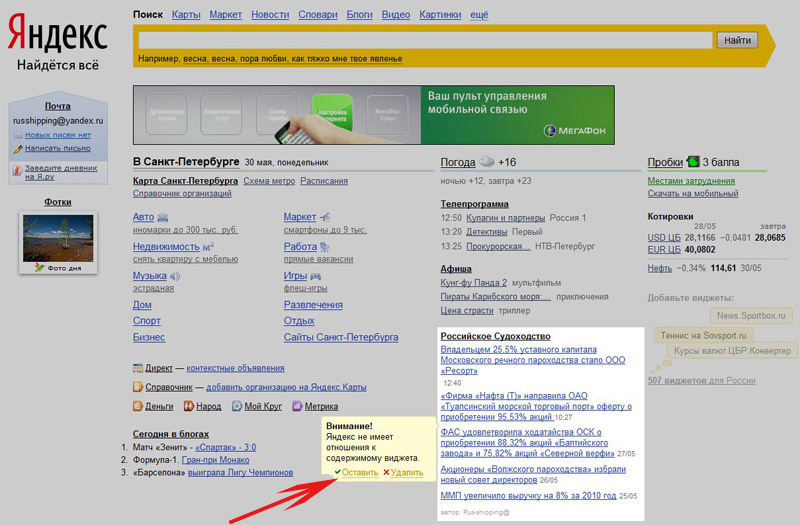Click USD ЦБ exchange rate link
800x525 pixels.
664,238
